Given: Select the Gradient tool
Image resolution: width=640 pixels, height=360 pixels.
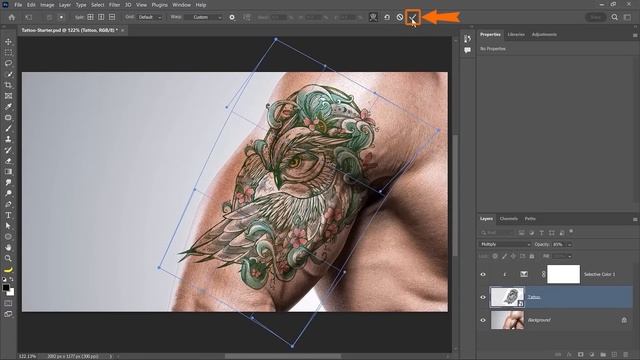Looking at the screenshot, I should [x=8, y=171].
